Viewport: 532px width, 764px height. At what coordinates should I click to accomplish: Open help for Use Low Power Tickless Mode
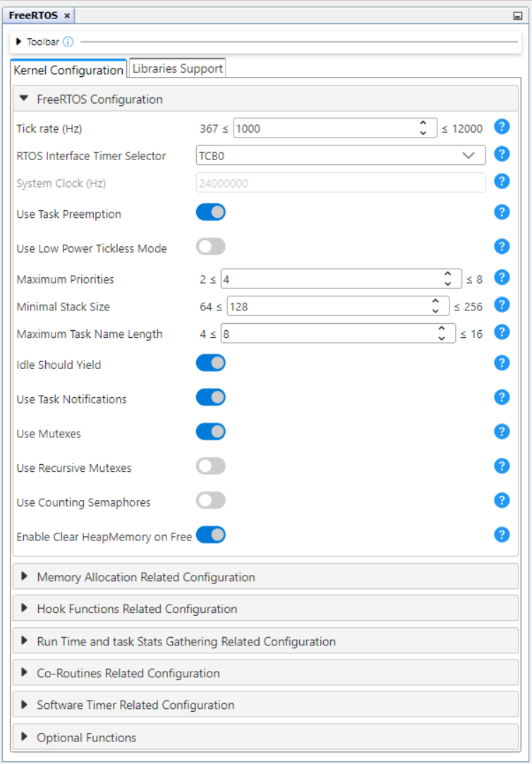tap(502, 246)
